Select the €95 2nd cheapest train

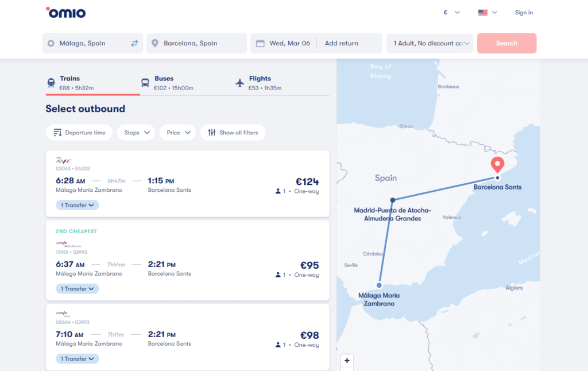tap(188, 260)
